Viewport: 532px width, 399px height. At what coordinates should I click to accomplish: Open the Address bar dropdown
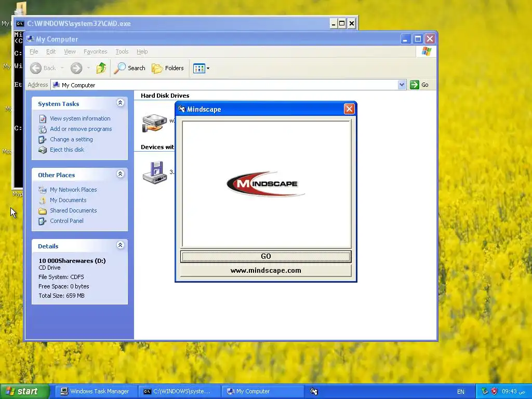[402, 85]
